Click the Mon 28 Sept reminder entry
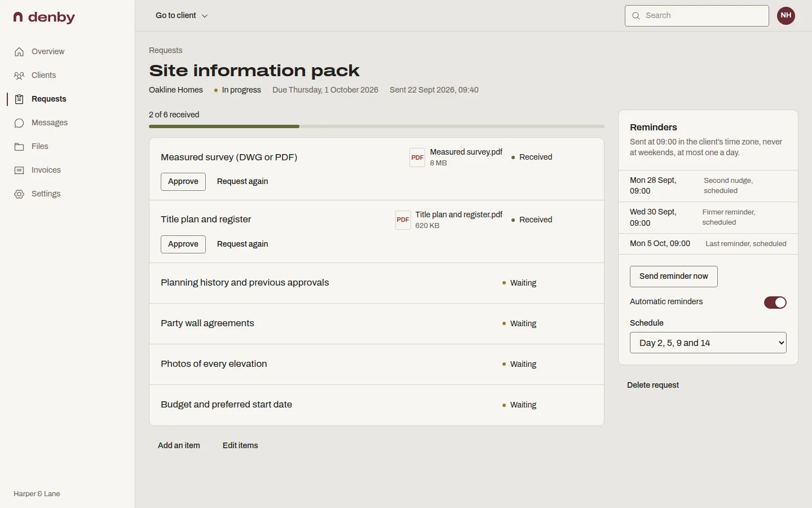Viewport: 812px width, 508px height. pyautogui.click(x=708, y=186)
